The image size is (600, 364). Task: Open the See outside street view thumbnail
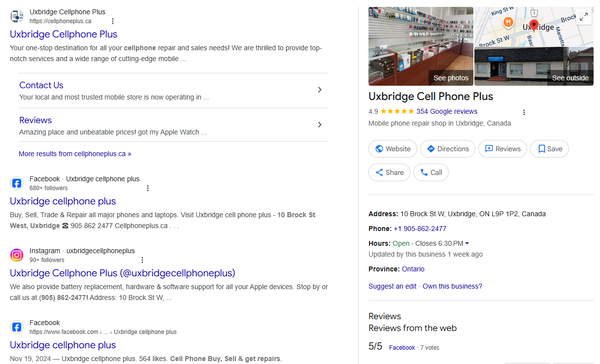[533, 66]
